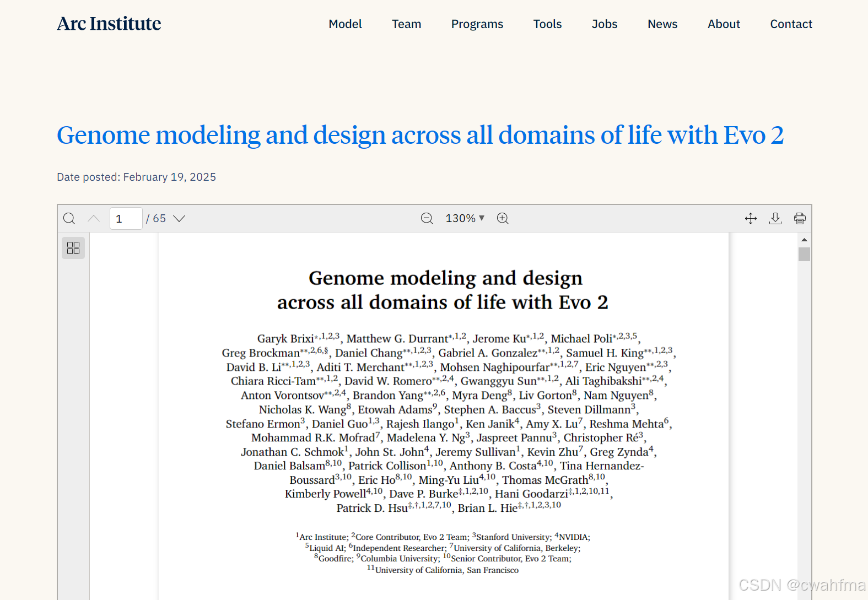The image size is (868, 600).
Task: Click author name Patrick Collison
Action: click(x=387, y=466)
